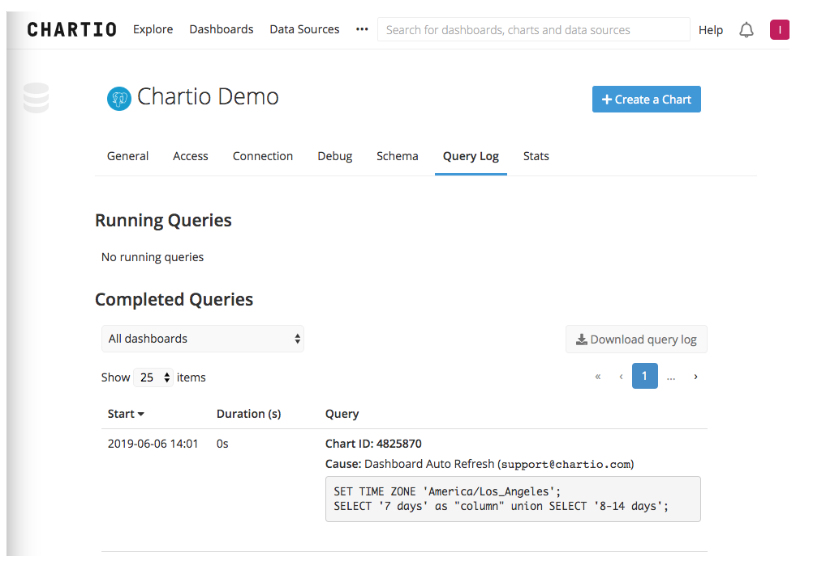Open the All dashboards filter dropdown

coord(203,339)
